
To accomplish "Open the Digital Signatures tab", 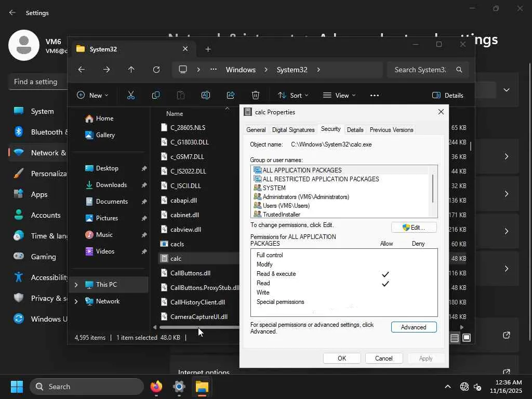I will (293, 130).
